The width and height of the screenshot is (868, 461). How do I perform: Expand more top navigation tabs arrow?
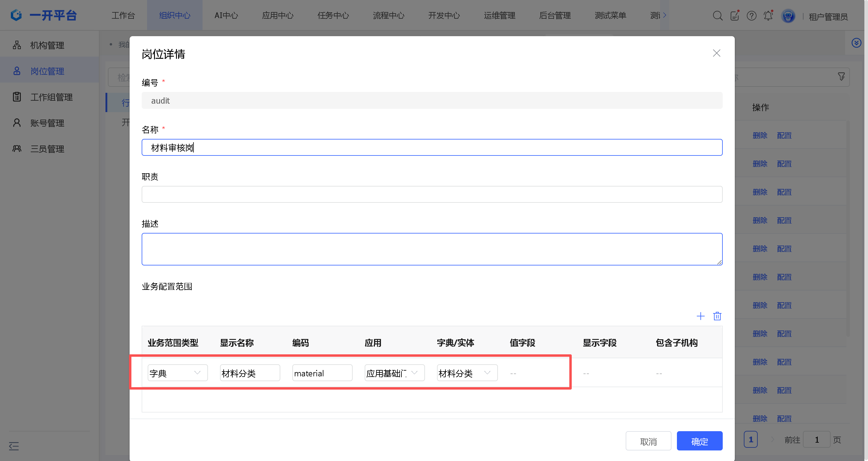[665, 15]
